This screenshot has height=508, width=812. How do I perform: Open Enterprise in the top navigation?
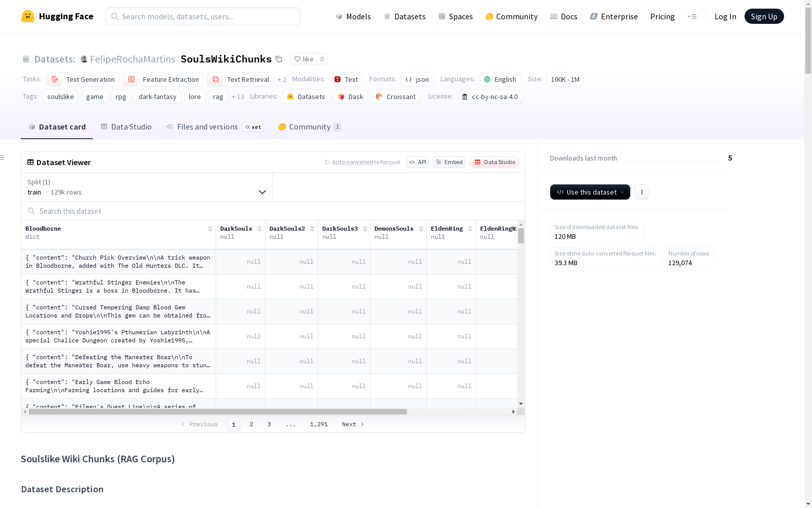pyautogui.click(x=614, y=16)
